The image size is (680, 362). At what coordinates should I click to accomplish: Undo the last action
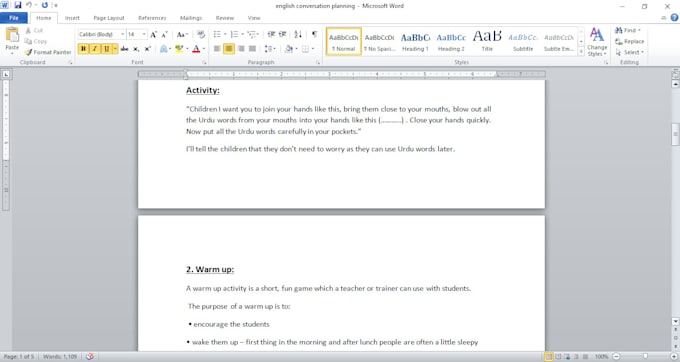pos(29,5)
